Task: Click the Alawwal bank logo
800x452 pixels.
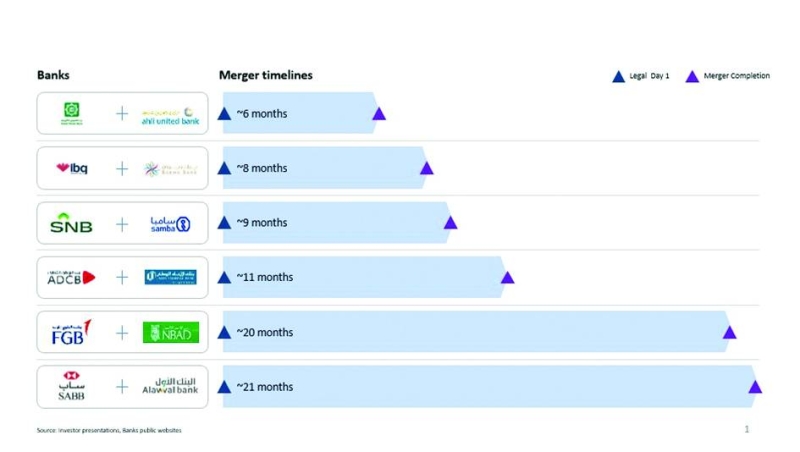Action: (170, 386)
